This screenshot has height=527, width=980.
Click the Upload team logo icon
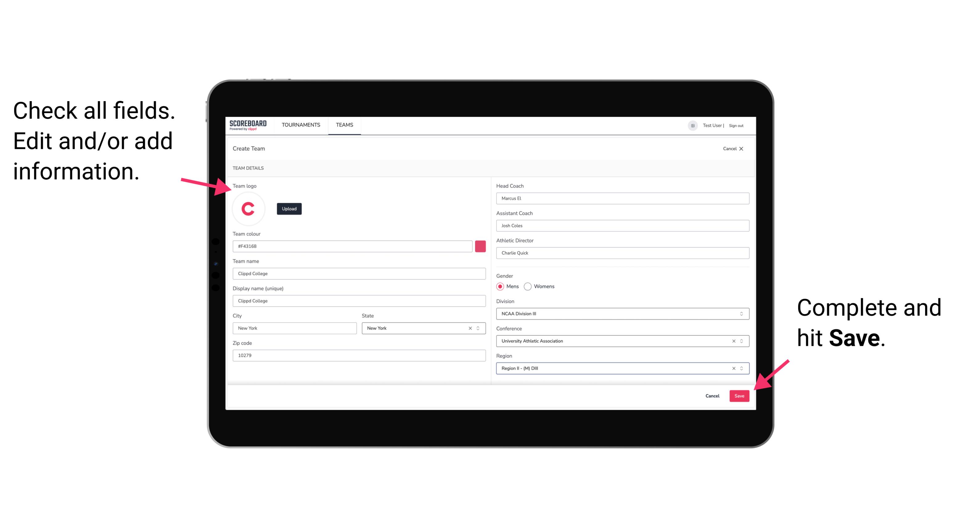[x=288, y=208]
